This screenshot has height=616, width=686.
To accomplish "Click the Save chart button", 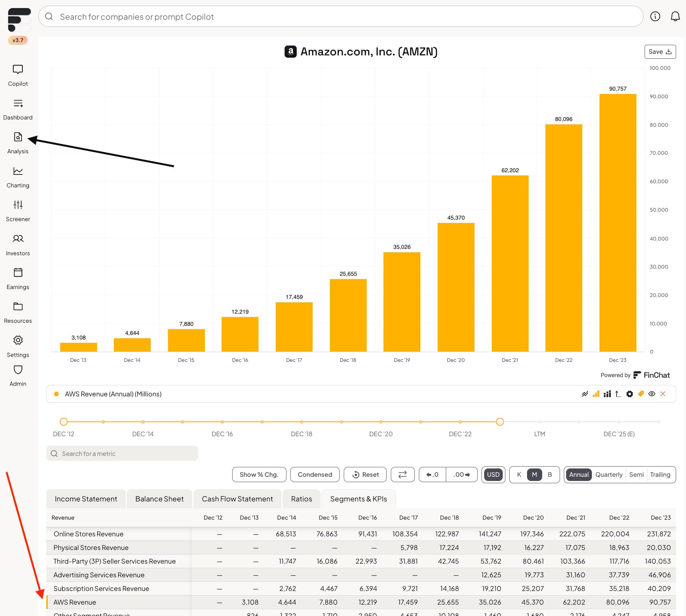I will (x=660, y=52).
